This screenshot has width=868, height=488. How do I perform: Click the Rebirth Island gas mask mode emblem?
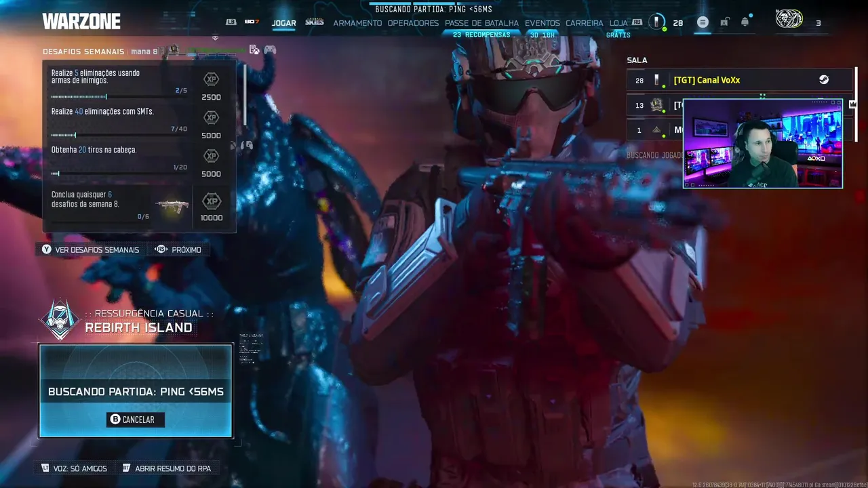click(60, 320)
